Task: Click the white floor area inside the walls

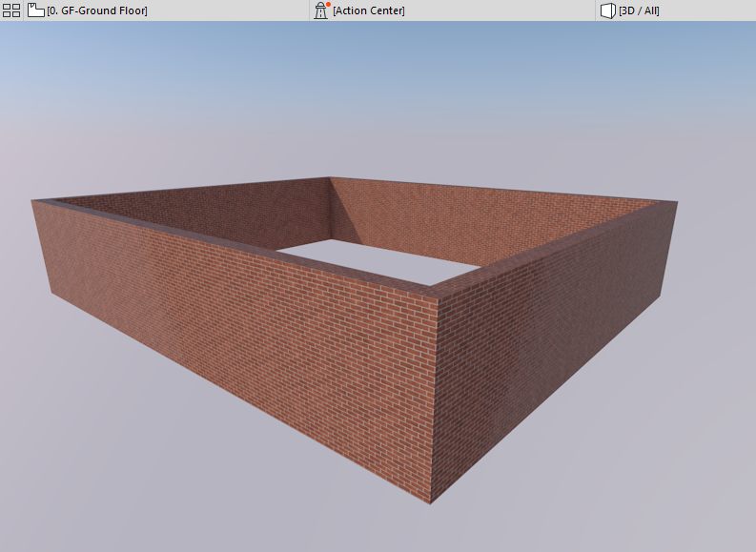Action: (381, 260)
